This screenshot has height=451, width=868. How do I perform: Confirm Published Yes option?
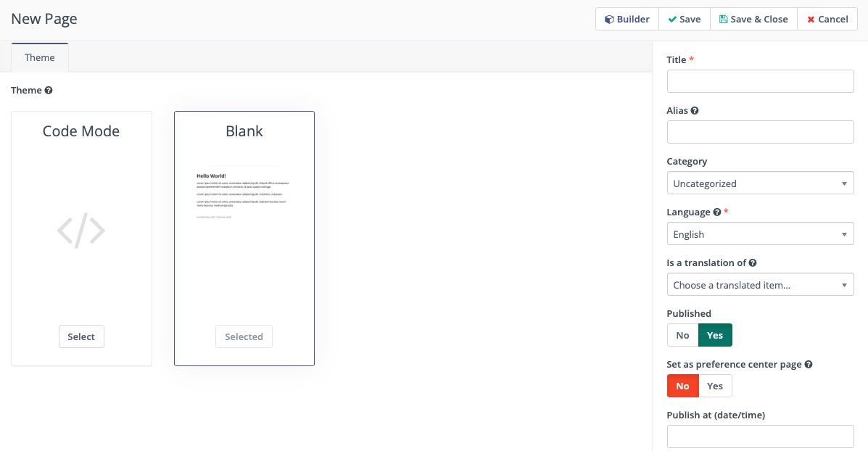715,335
